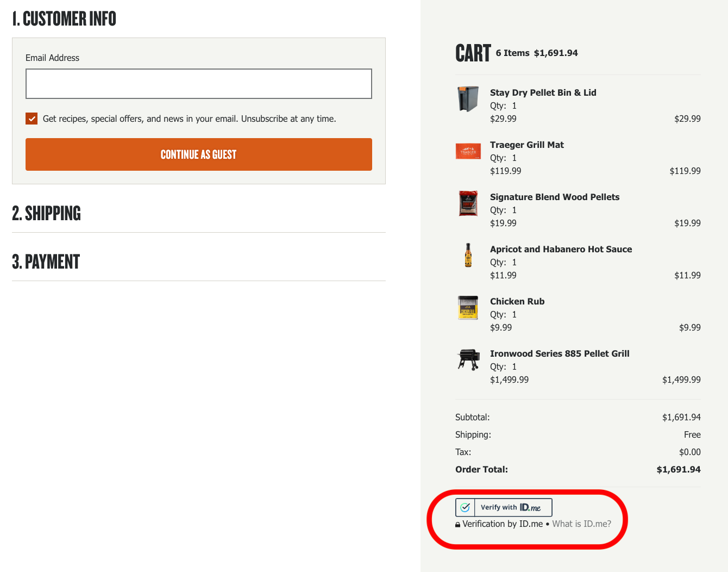Screen dimensions: 728x572
Task: Click the lock icon beside Verification by ID.me
Action: point(457,525)
